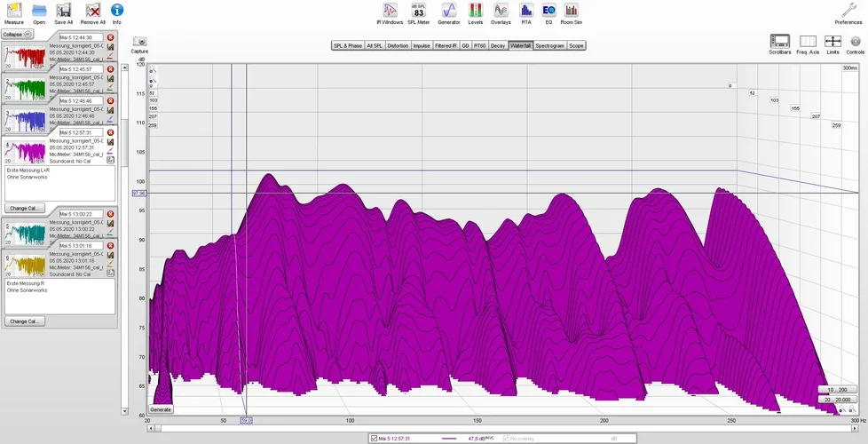Screen dimensions: 868x444
Task: Open the Scope tab
Action: pyautogui.click(x=576, y=45)
